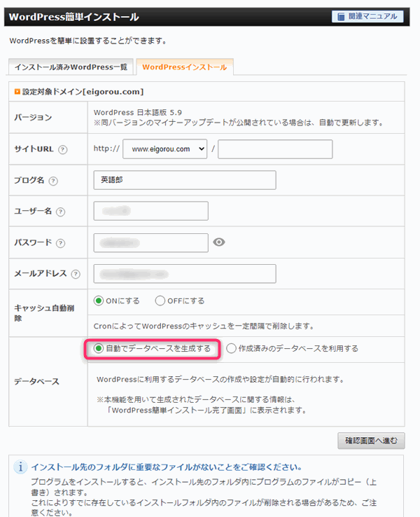Switch to インストール済みWordPress一覧 tab
This screenshot has height=517, width=420.
tap(71, 67)
